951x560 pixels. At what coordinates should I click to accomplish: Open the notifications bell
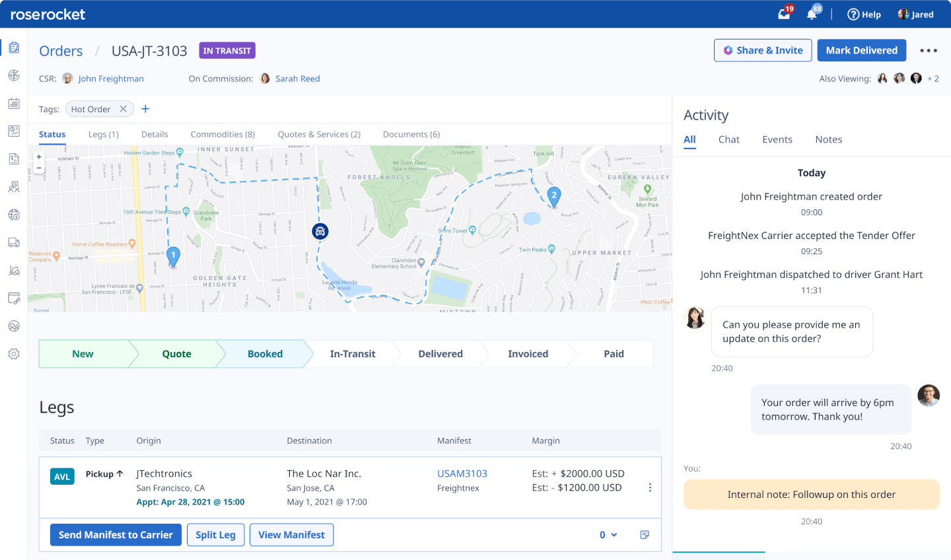click(x=812, y=14)
